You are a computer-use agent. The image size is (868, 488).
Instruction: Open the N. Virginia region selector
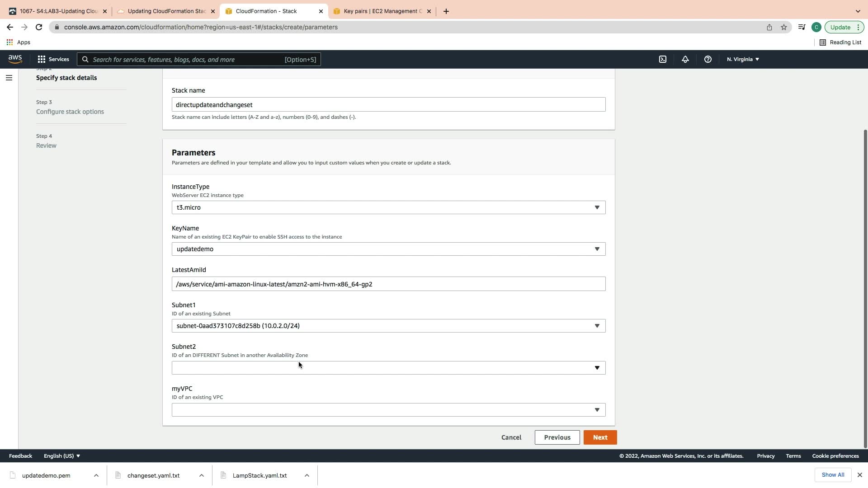(742, 59)
